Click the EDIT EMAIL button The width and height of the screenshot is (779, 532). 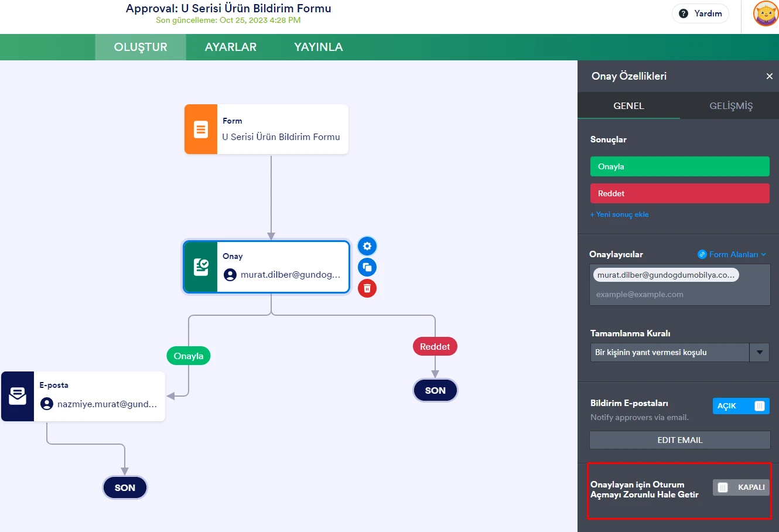point(679,440)
